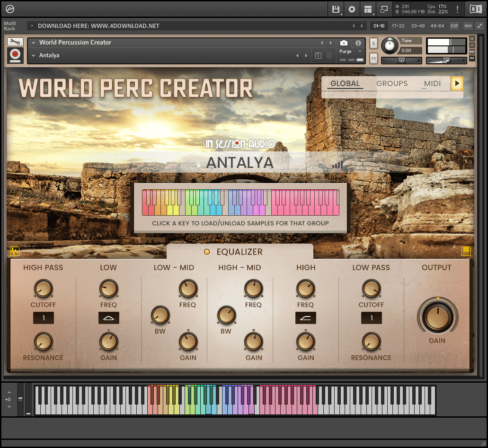Switch to GLOBAL tab
The width and height of the screenshot is (488, 448).
(345, 84)
